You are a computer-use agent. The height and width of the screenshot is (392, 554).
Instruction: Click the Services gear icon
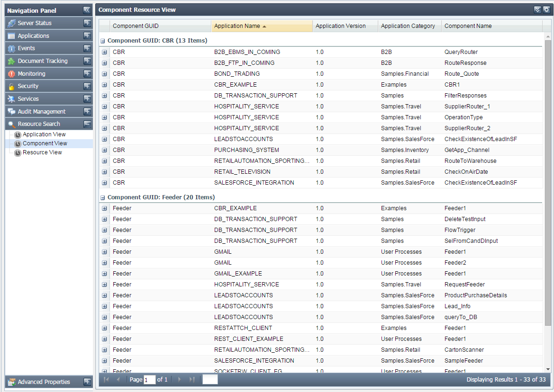(11, 99)
